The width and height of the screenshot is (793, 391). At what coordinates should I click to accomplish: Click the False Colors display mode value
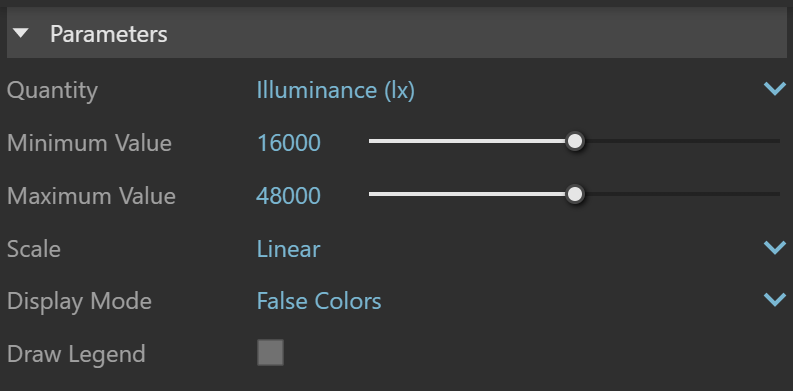(x=319, y=301)
